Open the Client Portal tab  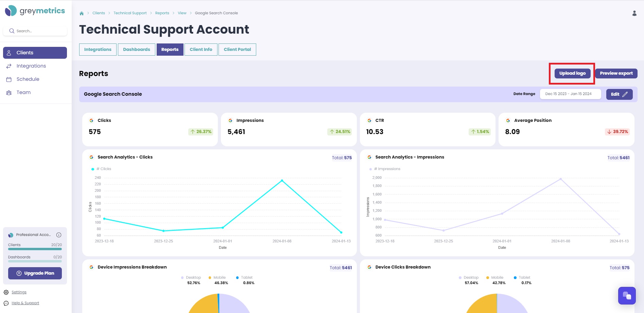pos(237,50)
